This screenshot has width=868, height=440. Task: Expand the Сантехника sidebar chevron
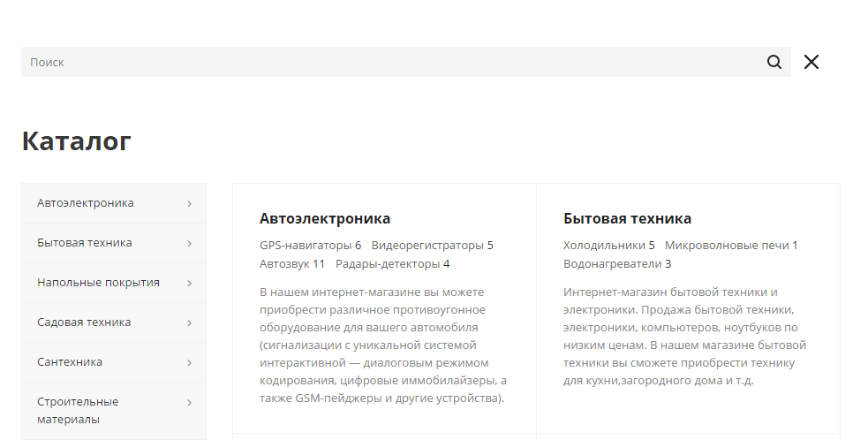tap(189, 363)
